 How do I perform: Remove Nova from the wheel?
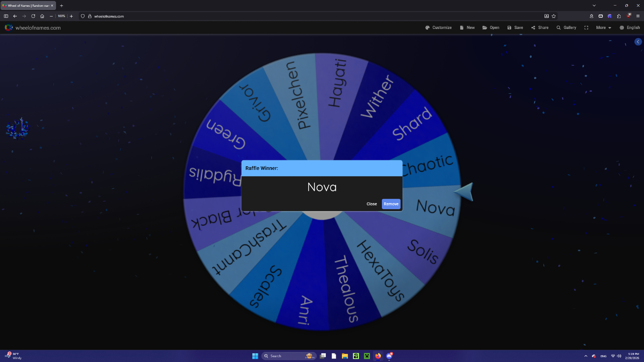click(x=391, y=204)
